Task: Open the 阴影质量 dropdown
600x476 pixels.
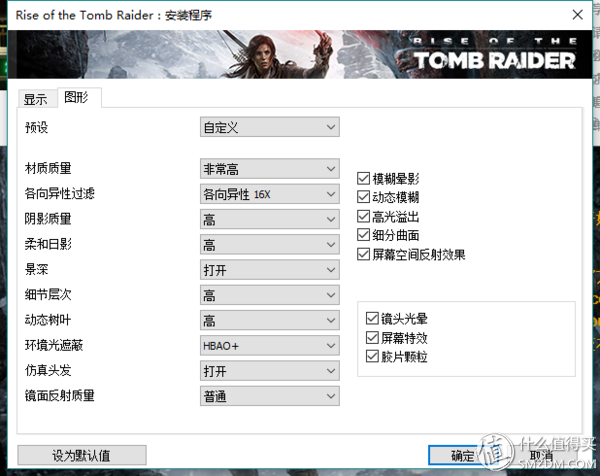Action: pyautogui.click(x=269, y=219)
